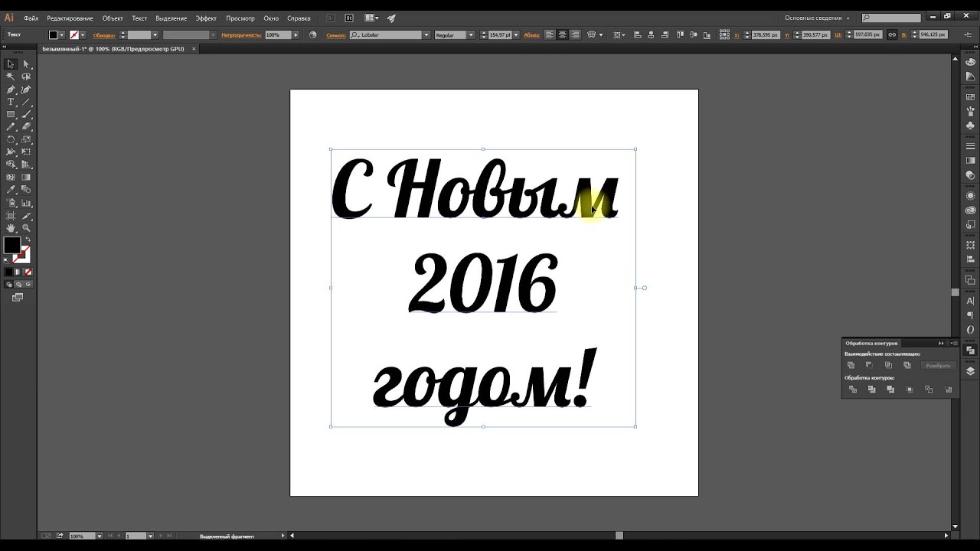
Task: Select the Rectangle tool
Action: tap(11, 114)
